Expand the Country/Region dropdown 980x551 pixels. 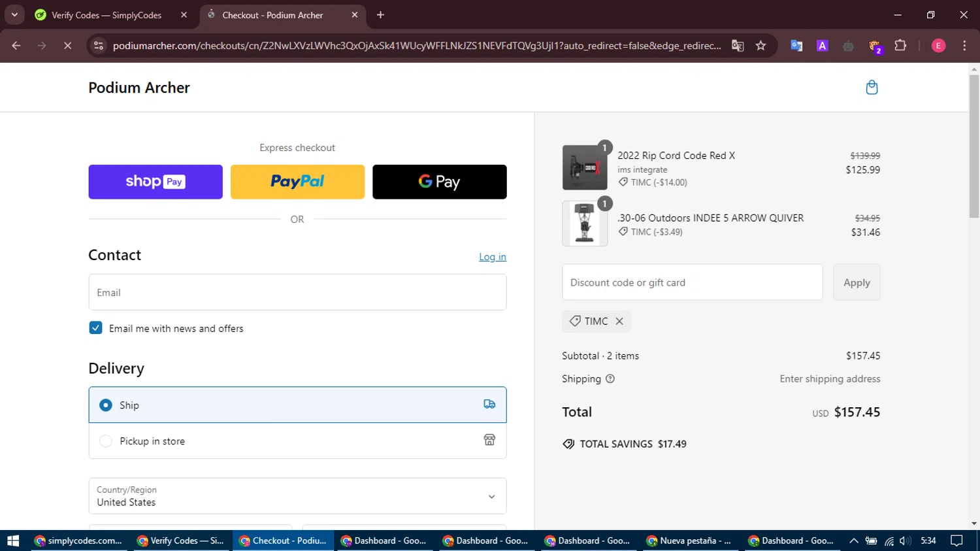click(x=297, y=496)
